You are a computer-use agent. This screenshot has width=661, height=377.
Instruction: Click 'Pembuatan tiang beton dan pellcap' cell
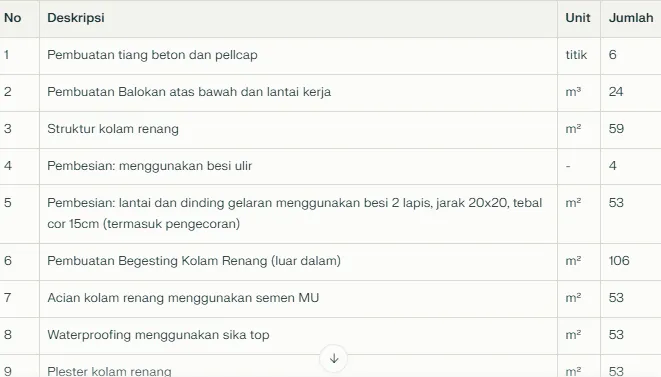click(x=152, y=55)
